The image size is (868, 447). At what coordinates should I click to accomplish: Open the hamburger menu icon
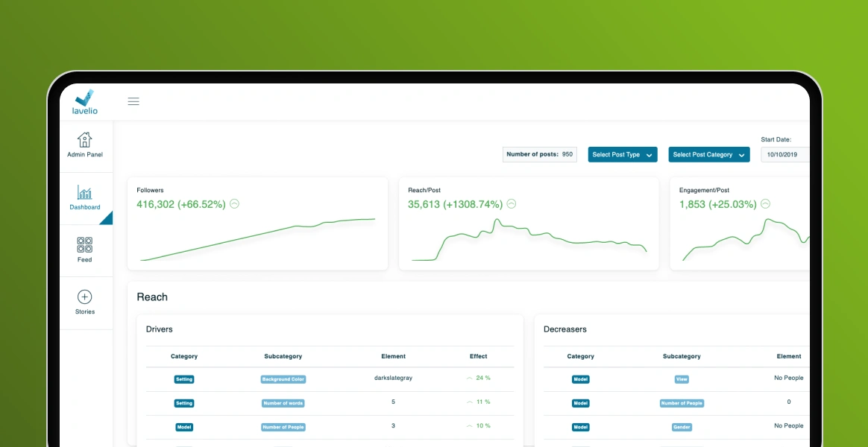tap(133, 101)
